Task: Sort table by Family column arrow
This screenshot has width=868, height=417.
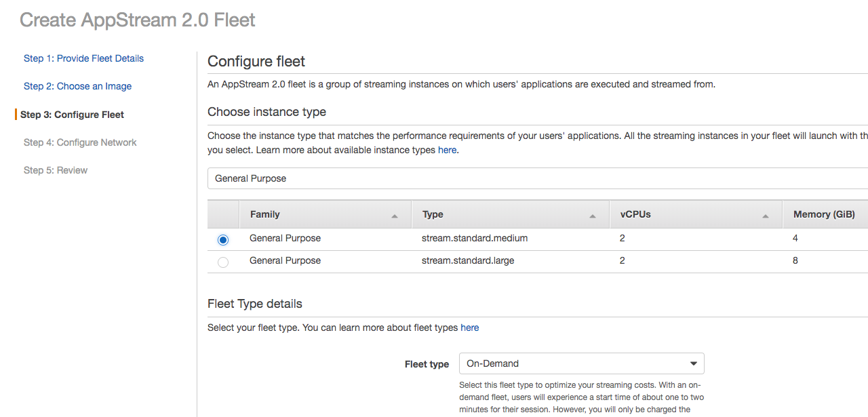Action: 395,216
